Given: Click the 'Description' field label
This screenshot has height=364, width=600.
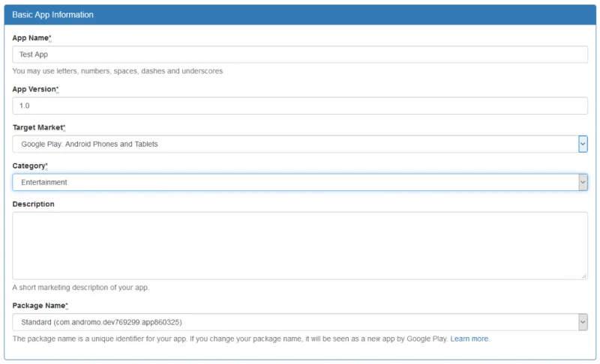Looking at the screenshot, I should 33,204.
